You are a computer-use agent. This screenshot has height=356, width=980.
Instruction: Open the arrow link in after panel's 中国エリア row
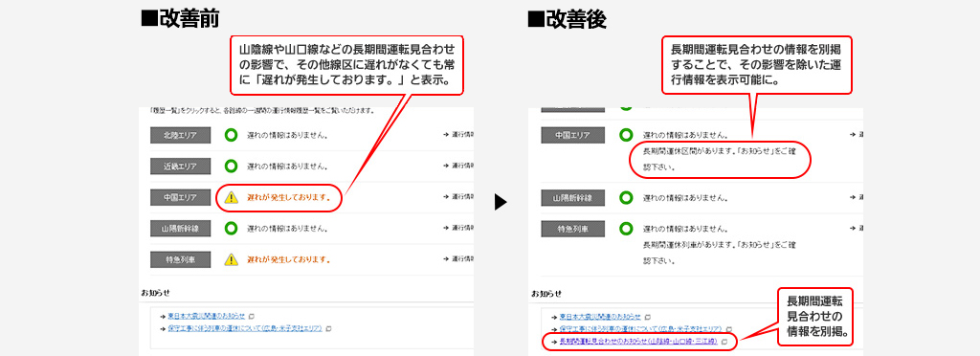coord(857,135)
